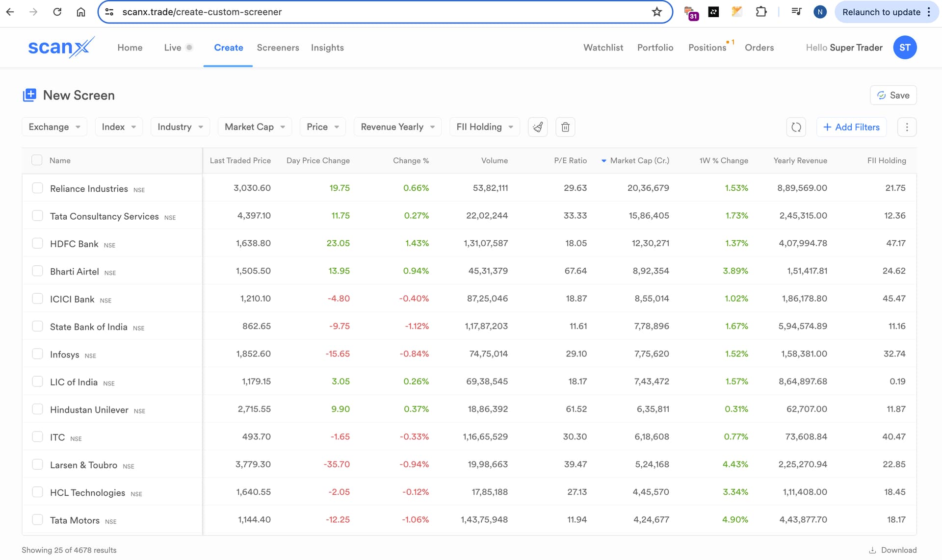Click the Download button
This screenshot has width=942, height=560.
pyautogui.click(x=893, y=550)
